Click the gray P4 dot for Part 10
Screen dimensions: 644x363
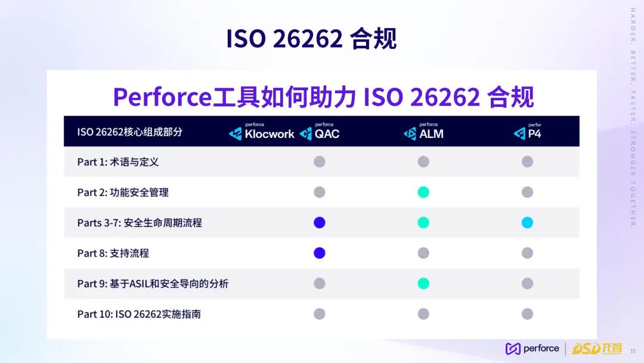pyautogui.click(x=527, y=314)
